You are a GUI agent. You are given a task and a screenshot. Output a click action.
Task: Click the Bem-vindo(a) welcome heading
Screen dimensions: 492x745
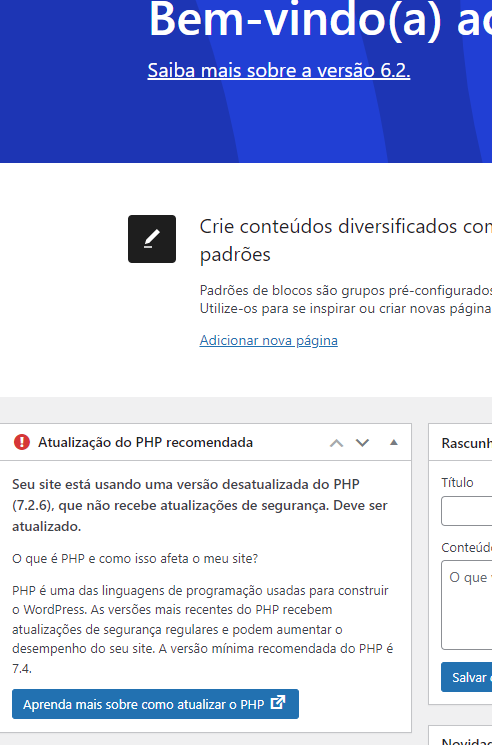click(321, 20)
